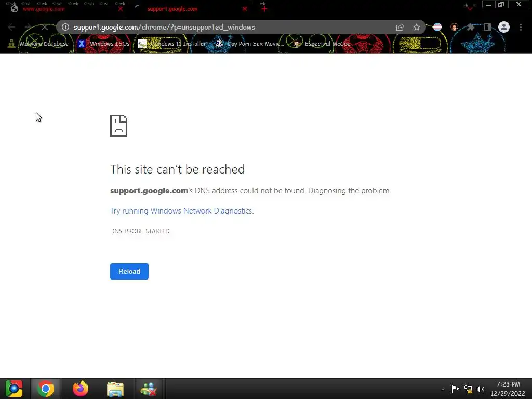Open the Windows 11 Installer bookmark
The width and height of the screenshot is (532, 399).
coord(172,44)
